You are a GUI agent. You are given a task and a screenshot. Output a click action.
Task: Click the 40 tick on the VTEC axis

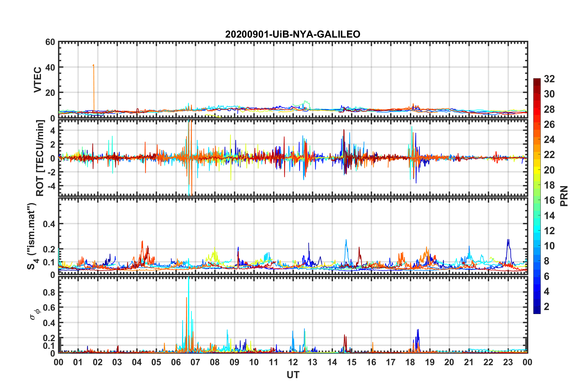[50, 67]
